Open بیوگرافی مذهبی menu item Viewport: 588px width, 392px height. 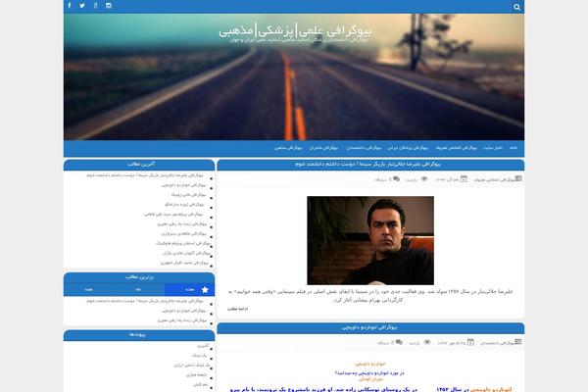[x=288, y=148]
